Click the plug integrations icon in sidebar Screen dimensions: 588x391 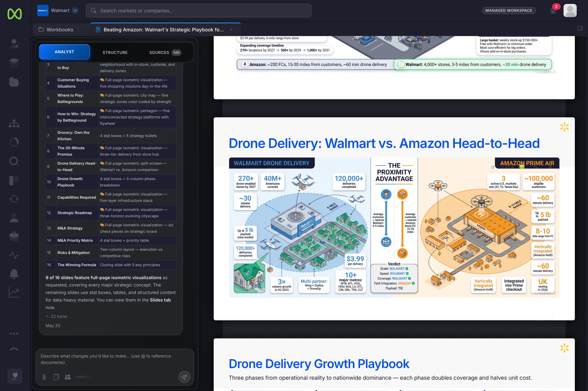click(15, 376)
